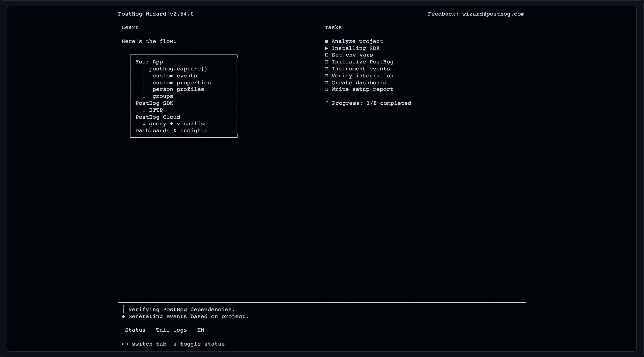Click the checkbox next to Instrument events
Screen dimensions: 644x357
click(x=326, y=69)
